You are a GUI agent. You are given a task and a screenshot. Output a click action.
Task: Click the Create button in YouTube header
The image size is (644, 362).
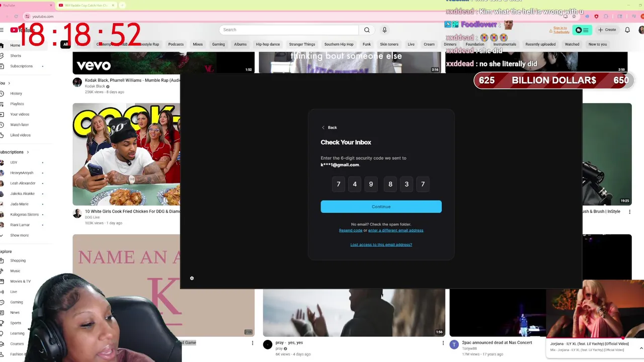point(607,30)
